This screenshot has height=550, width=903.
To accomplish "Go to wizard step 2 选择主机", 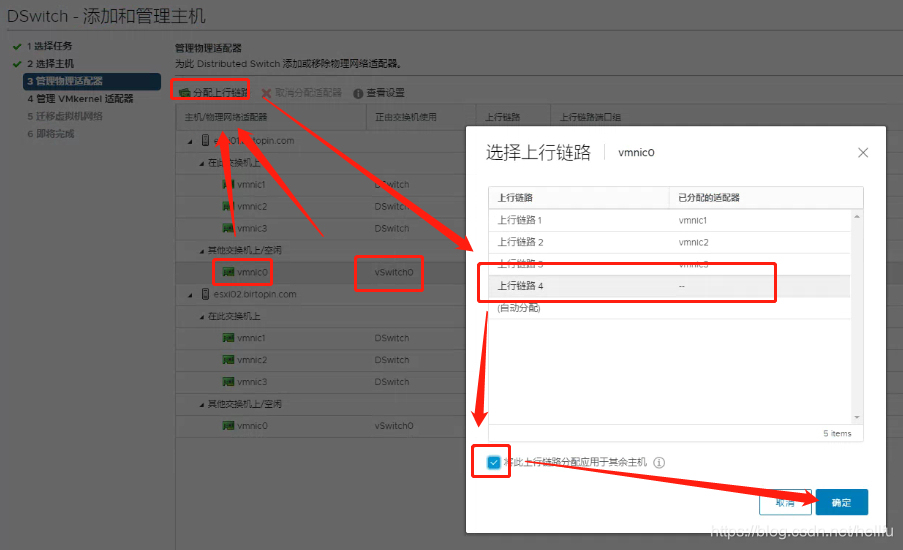I will coord(50,63).
